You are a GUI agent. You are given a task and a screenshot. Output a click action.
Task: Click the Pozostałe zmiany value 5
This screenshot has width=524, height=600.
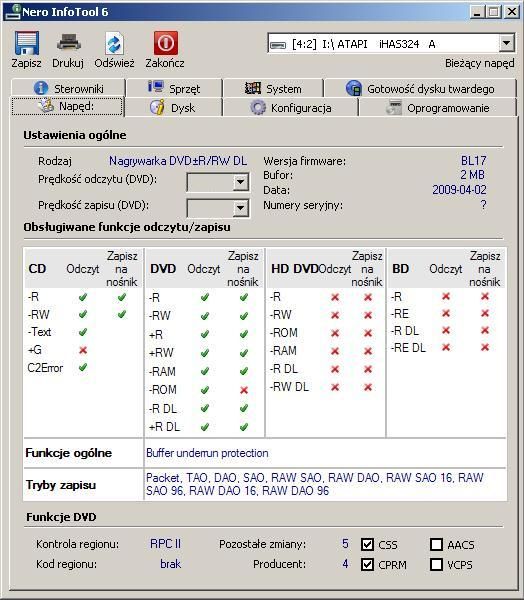pyautogui.click(x=345, y=544)
